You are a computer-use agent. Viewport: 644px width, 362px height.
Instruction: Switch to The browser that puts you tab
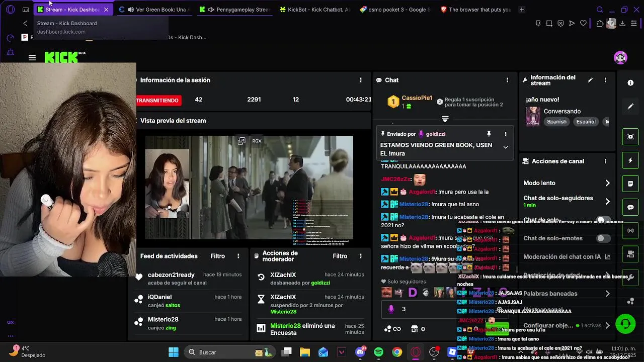(475, 10)
